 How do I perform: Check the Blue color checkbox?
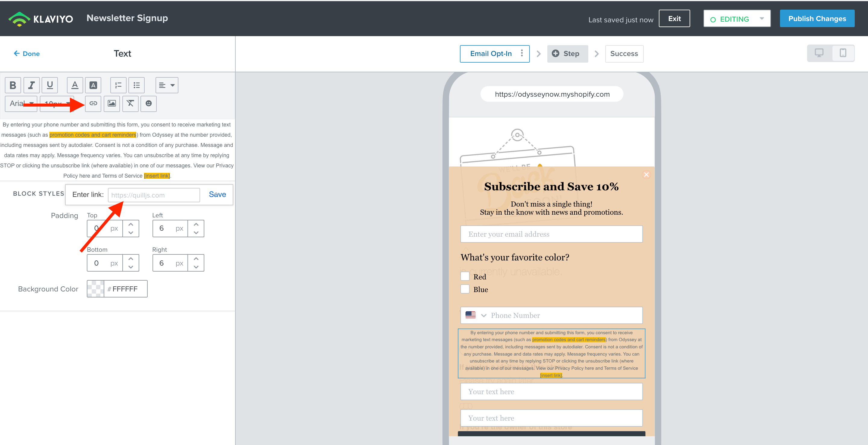tap(465, 289)
